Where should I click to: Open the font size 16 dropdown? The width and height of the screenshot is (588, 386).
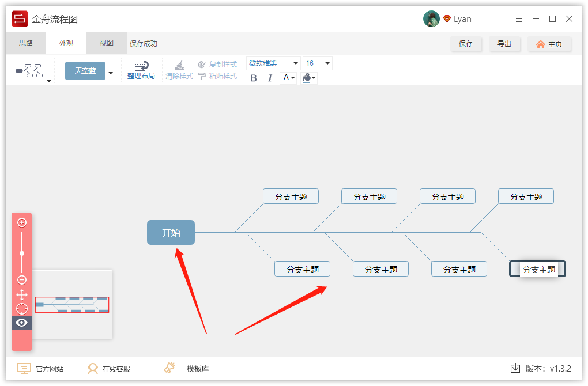click(326, 63)
